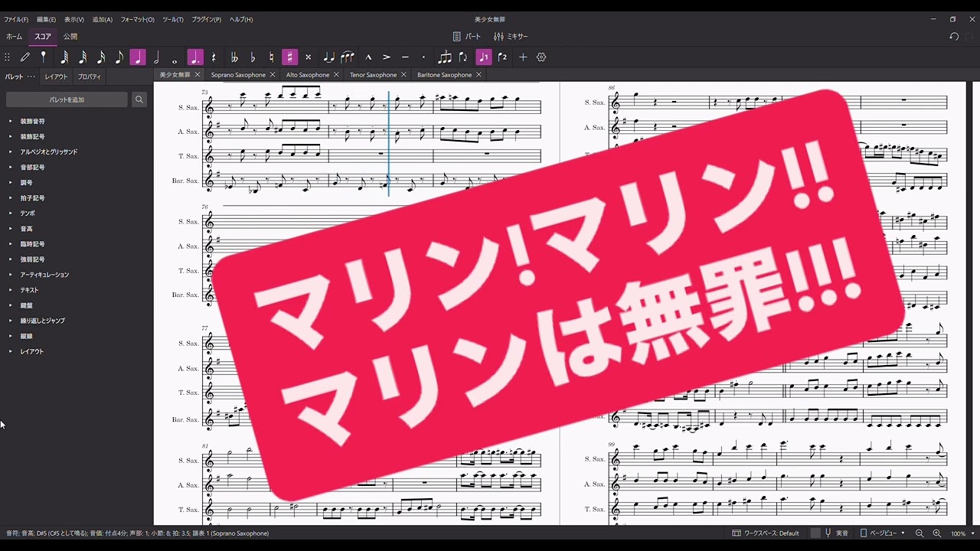Select the half note duration
Viewport: 980px width, 551px height.
[156, 57]
